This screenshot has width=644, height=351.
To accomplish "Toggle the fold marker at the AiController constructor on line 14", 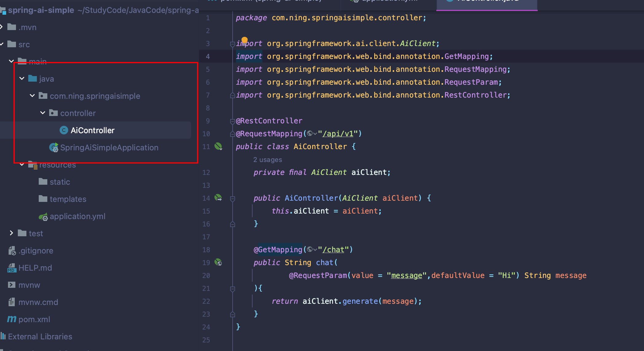I will 232,199.
